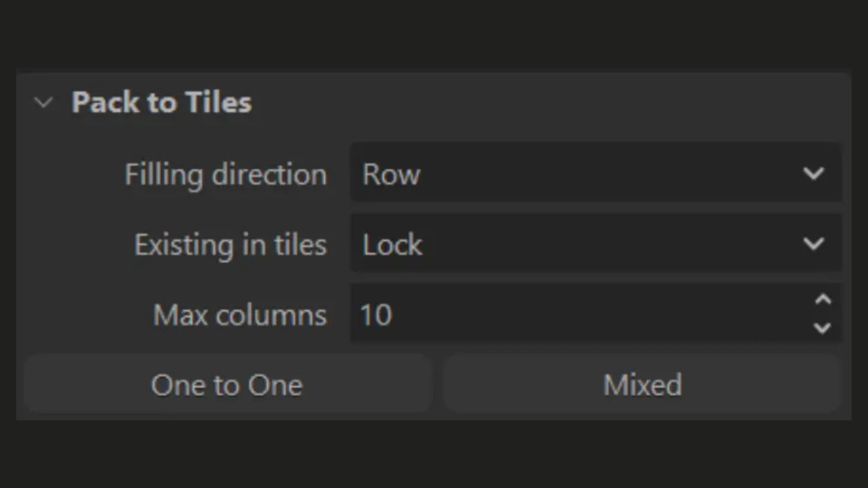Click empty header area right of Pack to Tiles

point(542,102)
